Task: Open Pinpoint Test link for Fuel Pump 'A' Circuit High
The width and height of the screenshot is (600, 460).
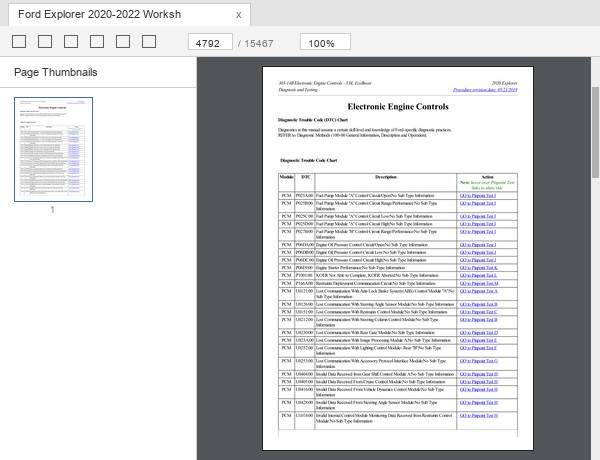Action: (x=478, y=224)
